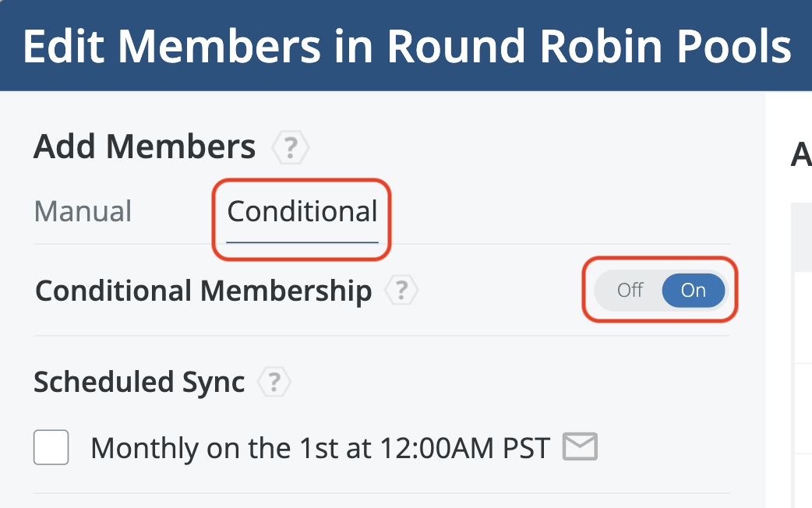The width and height of the screenshot is (812, 508).
Task: Switch to the Manual tab
Action: click(x=83, y=211)
